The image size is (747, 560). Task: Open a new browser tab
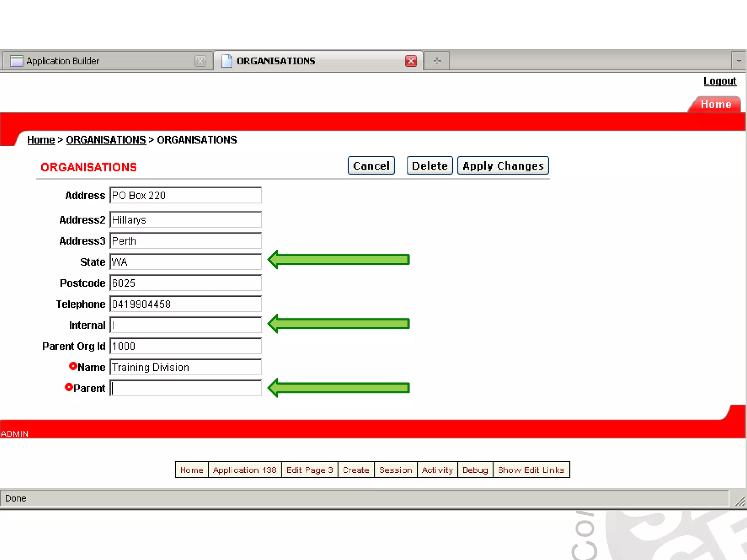pyautogui.click(x=437, y=61)
